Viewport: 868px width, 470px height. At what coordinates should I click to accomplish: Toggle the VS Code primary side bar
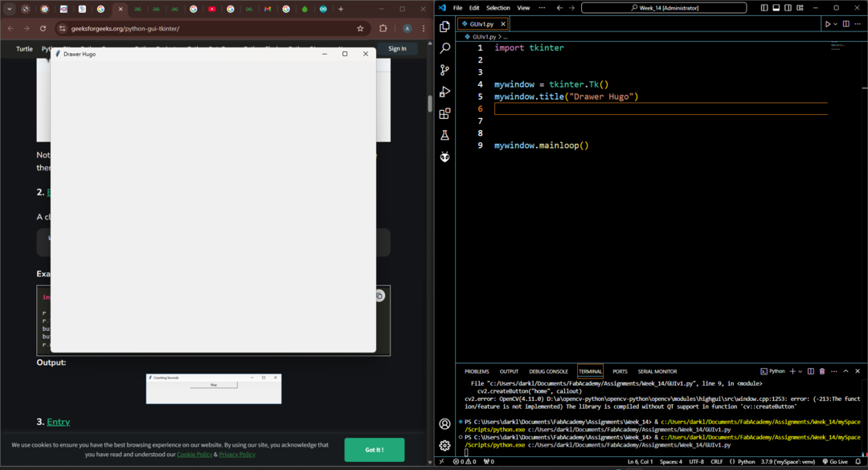tap(764, 8)
